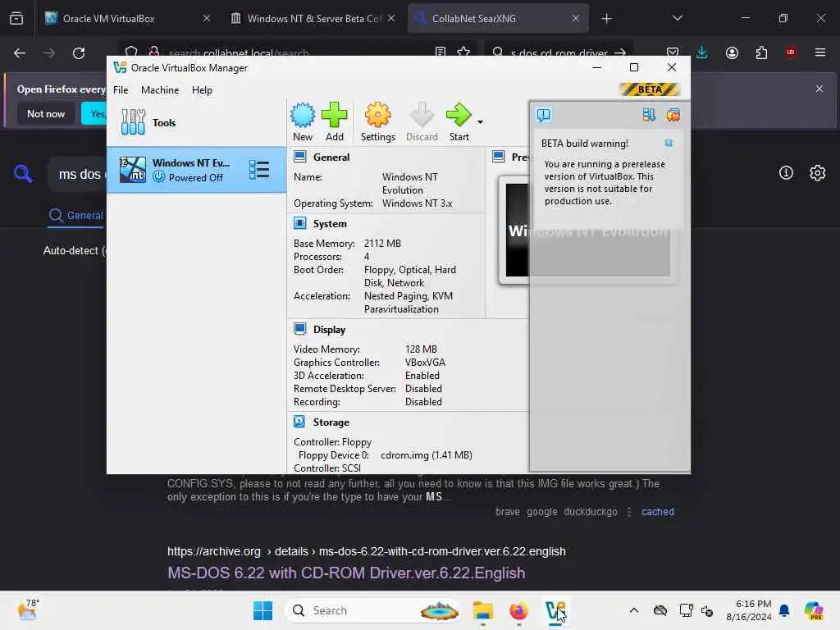
Task: Click the SearXNG magnifier search icon
Action: pos(23,174)
